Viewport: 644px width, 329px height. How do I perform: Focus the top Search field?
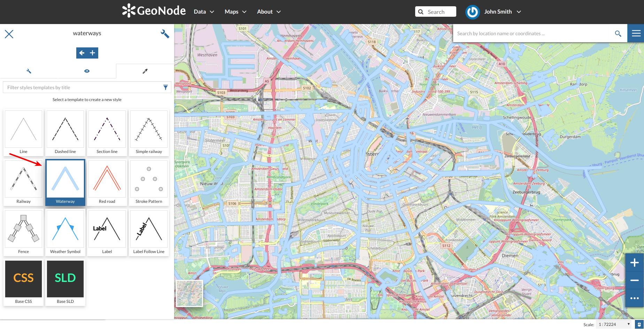pyautogui.click(x=436, y=12)
